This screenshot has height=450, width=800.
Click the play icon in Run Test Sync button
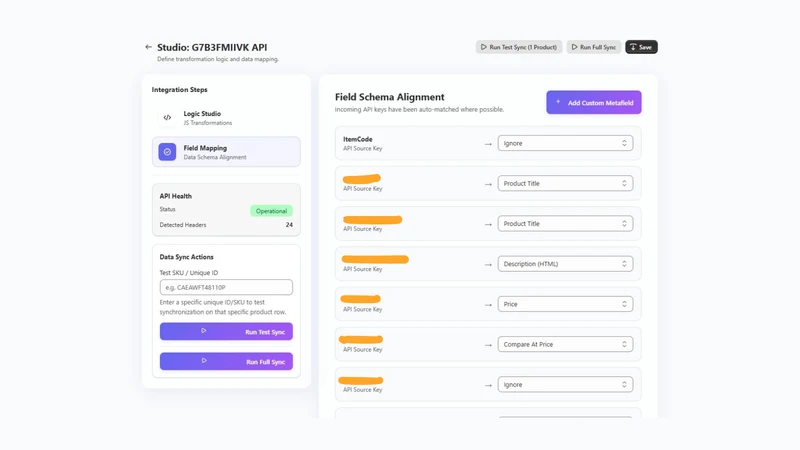(x=204, y=331)
